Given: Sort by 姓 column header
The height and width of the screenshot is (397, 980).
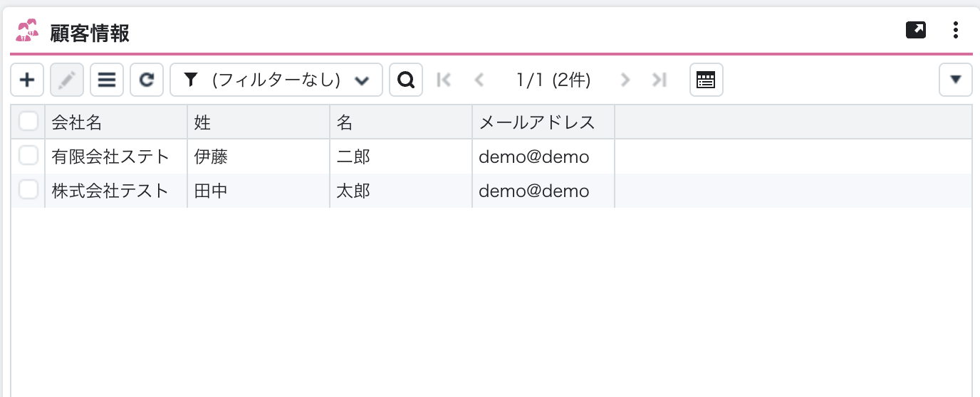Looking at the screenshot, I should pyautogui.click(x=259, y=122).
